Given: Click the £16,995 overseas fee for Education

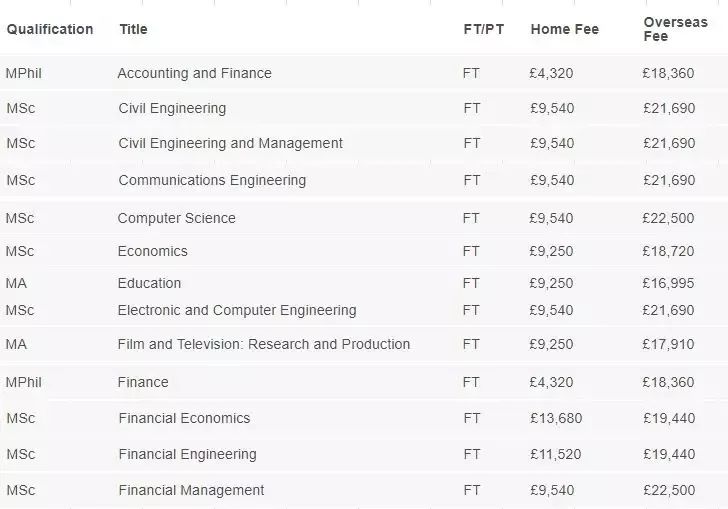Looking at the screenshot, I should click(668, 283).
